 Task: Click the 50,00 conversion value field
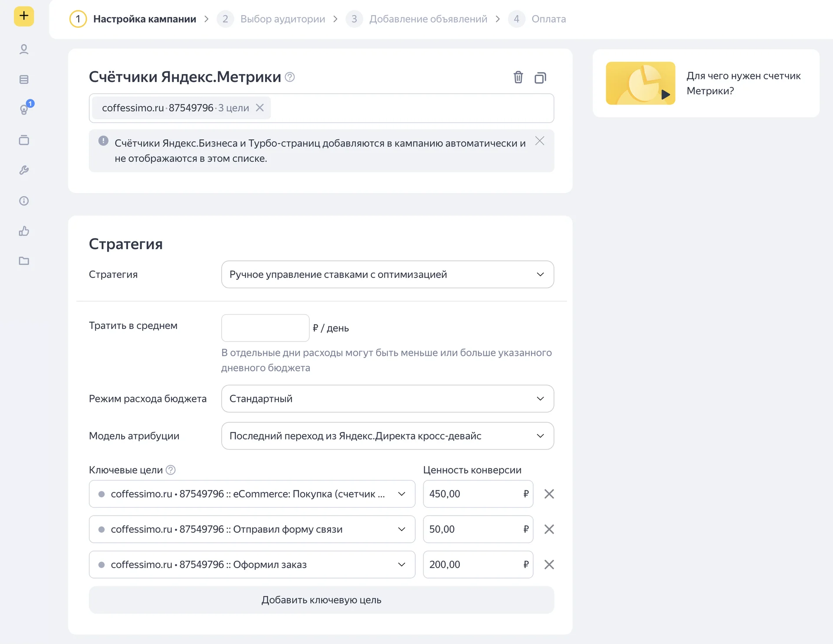pyautogui.click(x=478, y=529)
